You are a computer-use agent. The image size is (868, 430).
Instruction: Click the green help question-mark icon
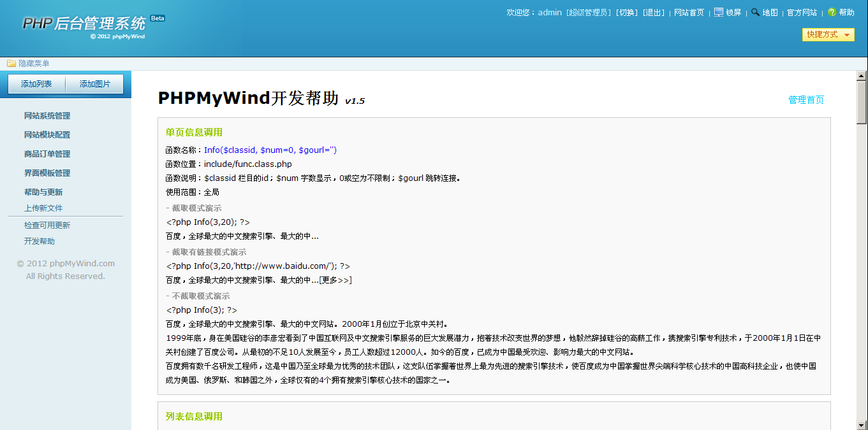(832, 12)
